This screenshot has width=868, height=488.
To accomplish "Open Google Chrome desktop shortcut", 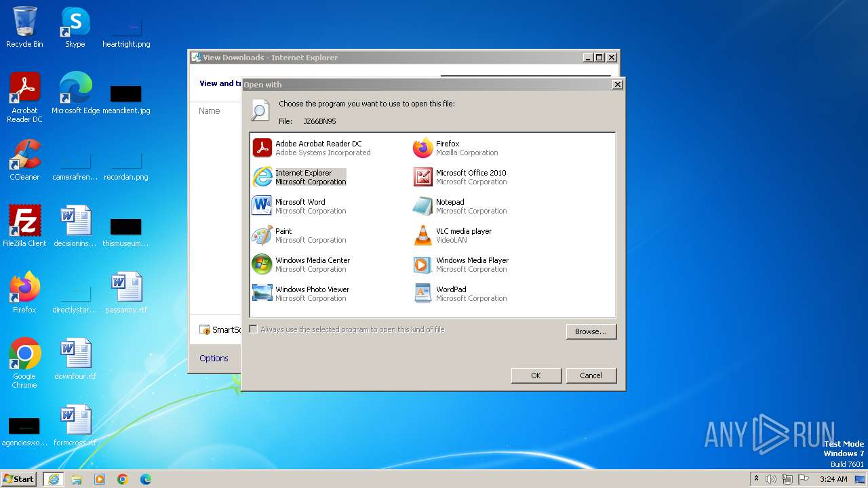I will coord(24,363).
